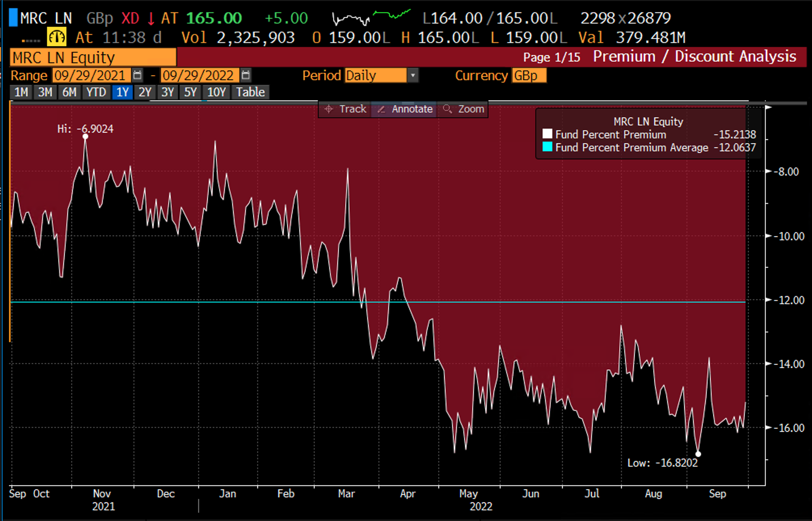
Task: Select the 3M range tab
Action: pos(45,92)
